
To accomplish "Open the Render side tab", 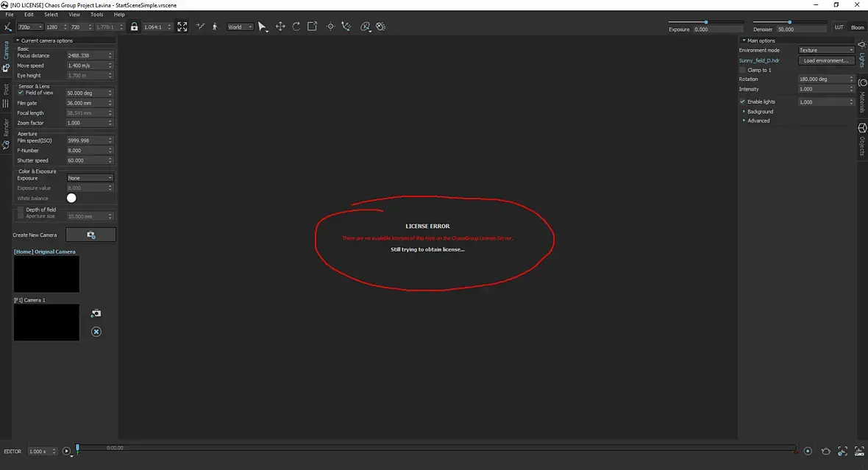I will point(6,134).
